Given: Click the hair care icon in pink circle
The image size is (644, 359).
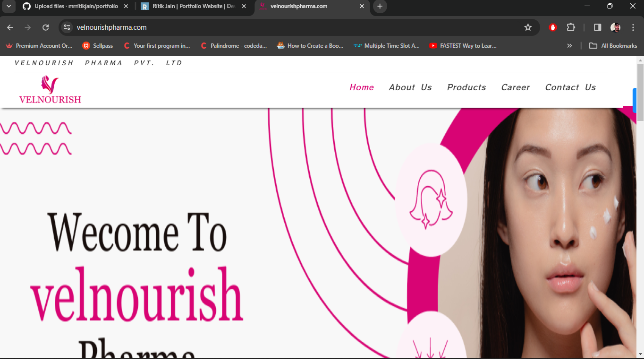Looking at the screenshot, I should coord(431,200).
